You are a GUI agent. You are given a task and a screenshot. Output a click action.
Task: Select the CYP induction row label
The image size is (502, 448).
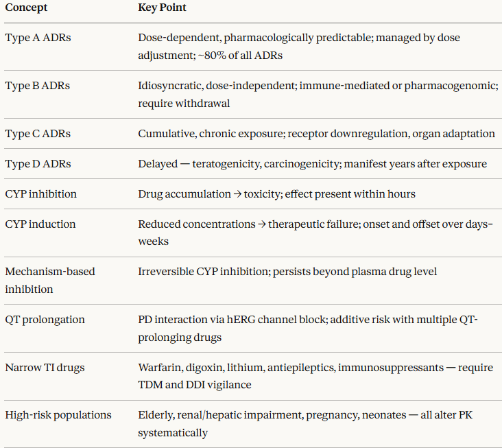pos(40,224)
